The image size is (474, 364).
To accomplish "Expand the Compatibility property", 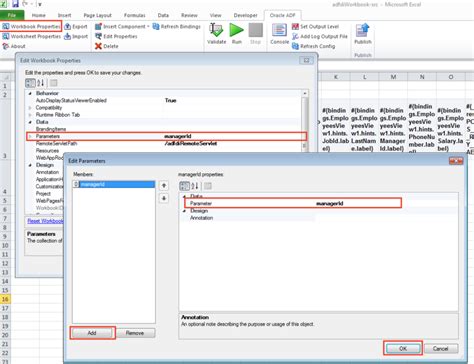I will [x=30, y=108].
